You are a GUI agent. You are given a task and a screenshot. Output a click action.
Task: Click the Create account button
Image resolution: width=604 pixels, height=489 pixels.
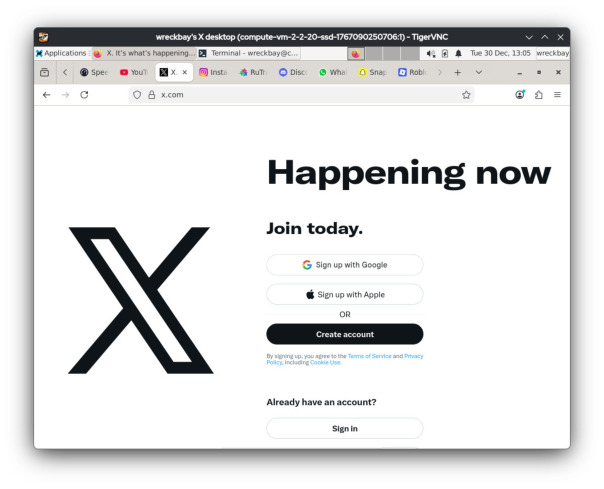pyautogui.click(x=345, y=334)
